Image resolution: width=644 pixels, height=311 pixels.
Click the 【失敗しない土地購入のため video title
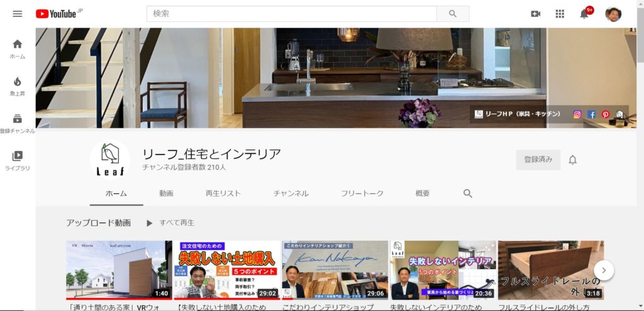[220, 307]
